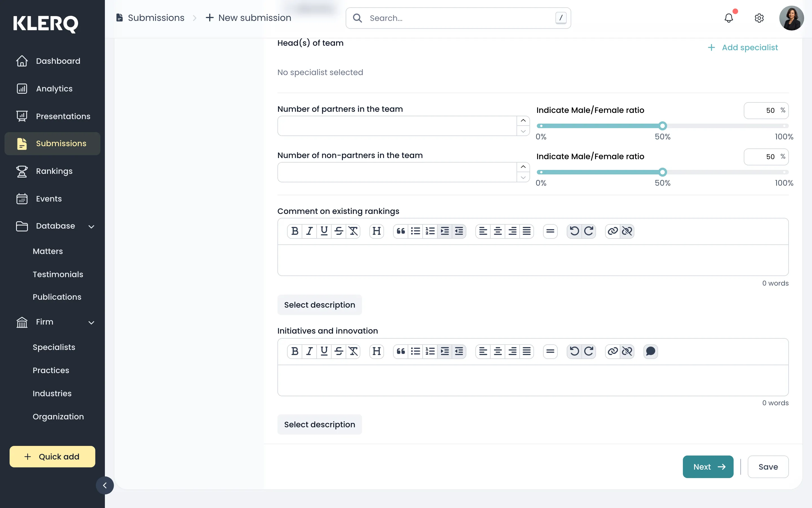Click the Number of partners input field

tap(397, 126)
